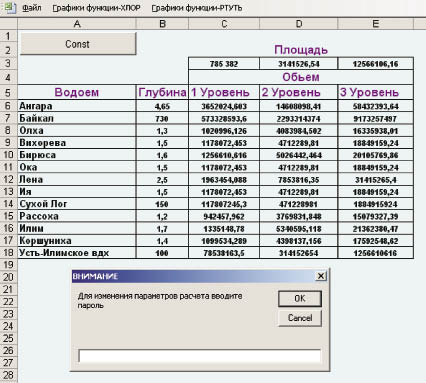Screen dimensions: 426x383
Task: Open the Файл menu
Action: tap(32, 8)
